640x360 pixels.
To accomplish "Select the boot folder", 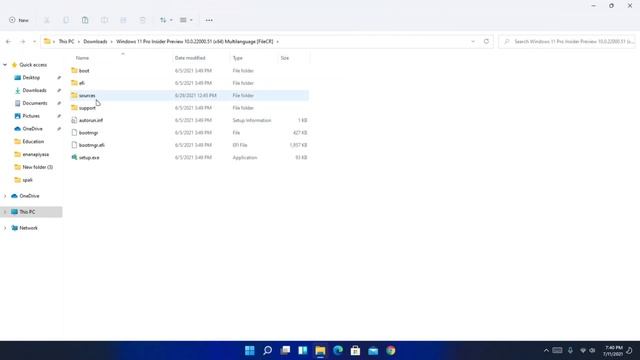I will [189, 71].
